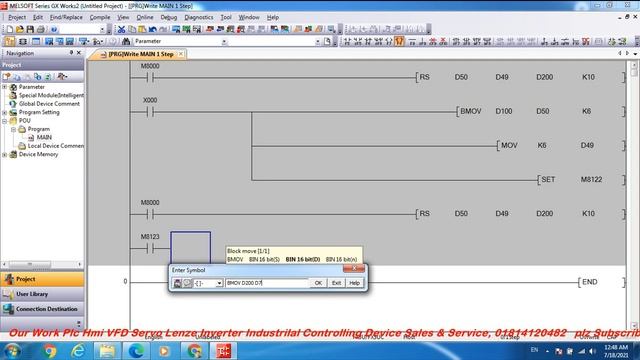Click OK in the Enter Symbol dialog
Image resolution: width=640 pixels, height=360 pixels.
[318, 283]
